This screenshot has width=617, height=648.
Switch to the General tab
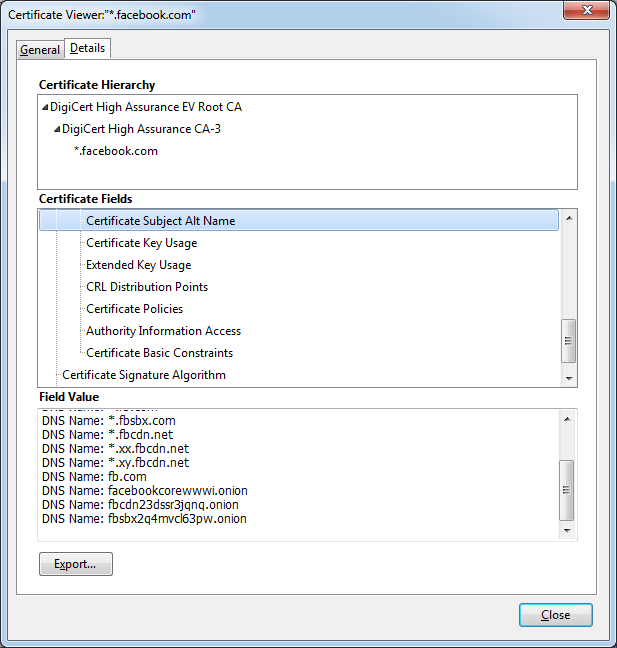click(x=40, y=50)
